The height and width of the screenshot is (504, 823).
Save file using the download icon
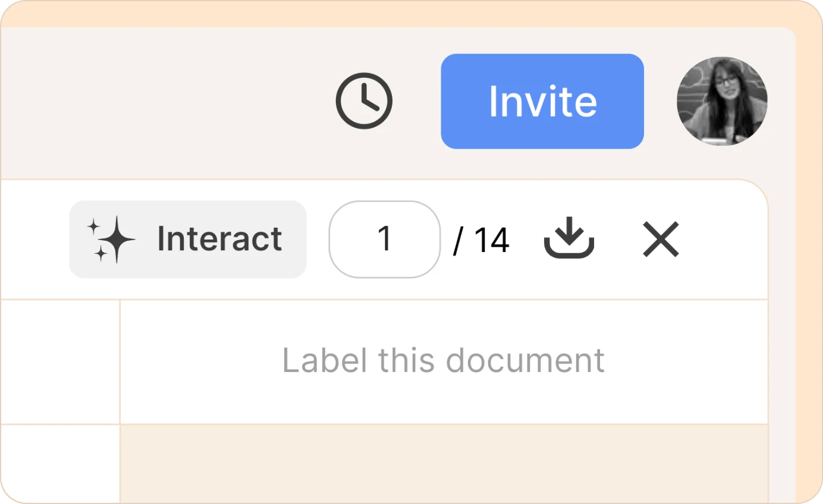(x=569, y=238)
